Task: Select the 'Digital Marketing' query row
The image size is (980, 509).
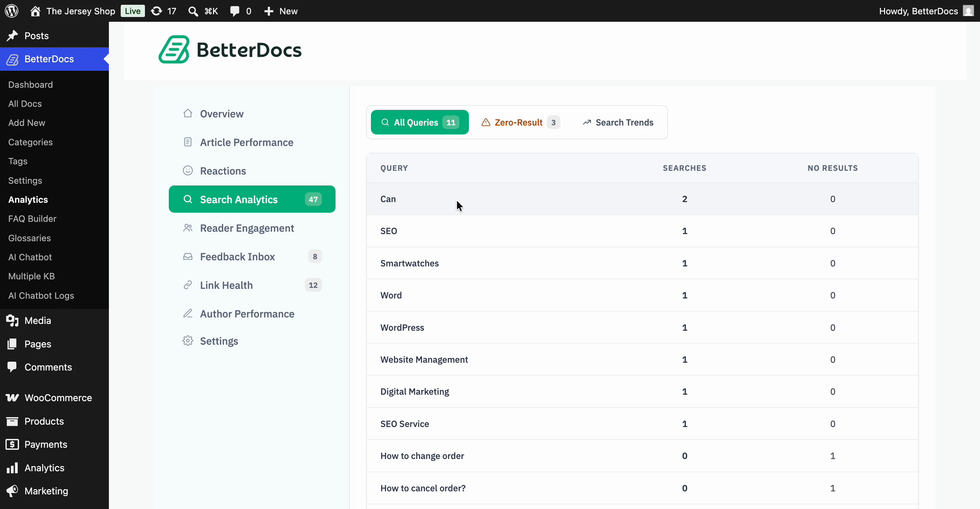Action: [x=642, y=392]
